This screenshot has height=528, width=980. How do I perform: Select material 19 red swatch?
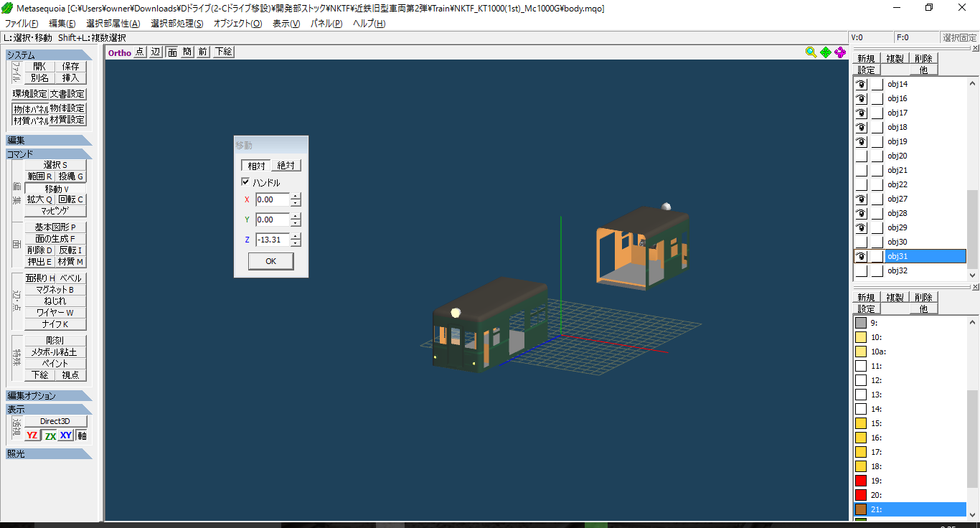(x=861, y=481)
